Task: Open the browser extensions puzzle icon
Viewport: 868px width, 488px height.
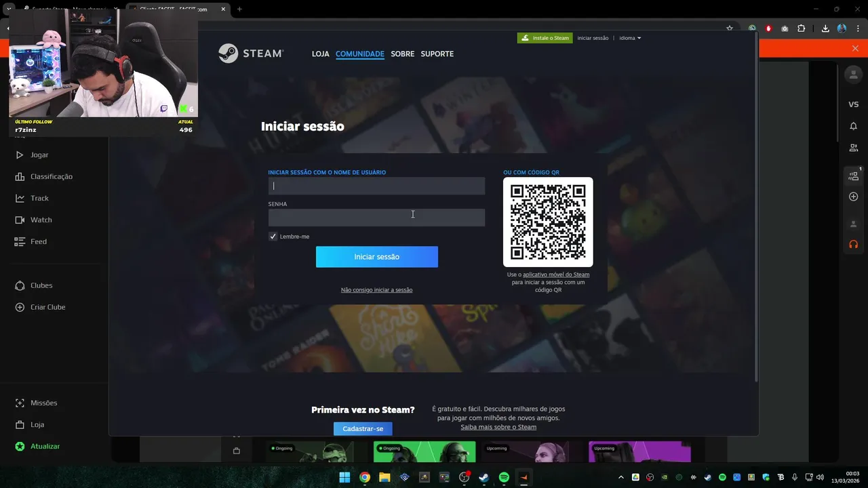Action: [x=802, y=28]
